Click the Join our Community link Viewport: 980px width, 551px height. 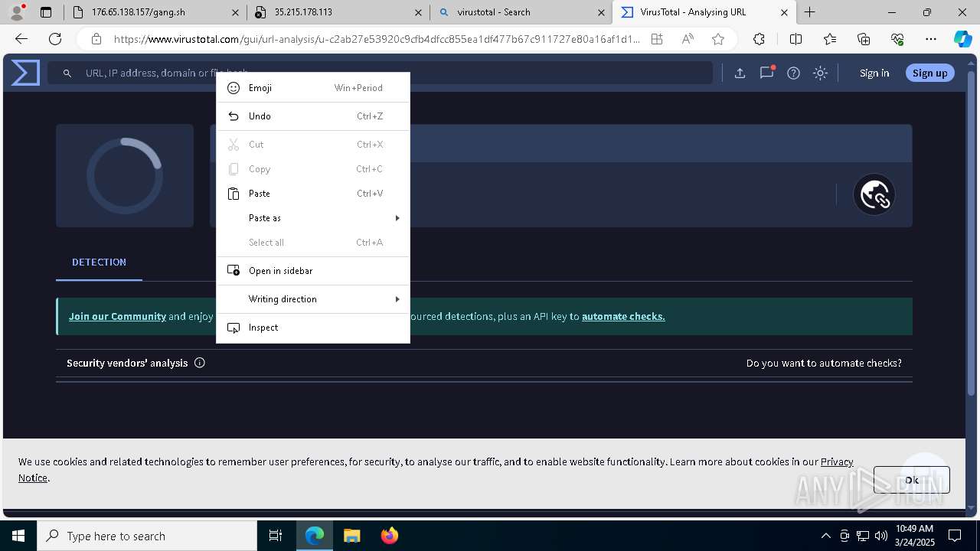tap(117, 316)
